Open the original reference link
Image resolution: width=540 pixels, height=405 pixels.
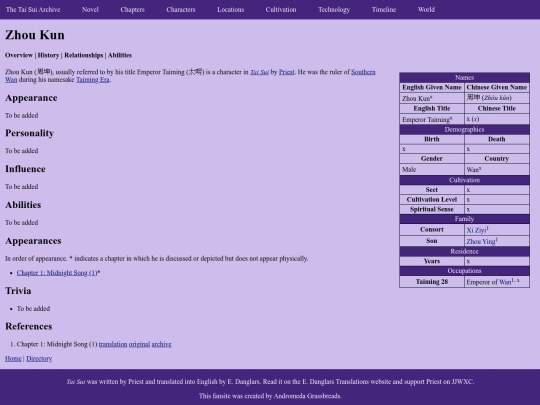[139, 344]
